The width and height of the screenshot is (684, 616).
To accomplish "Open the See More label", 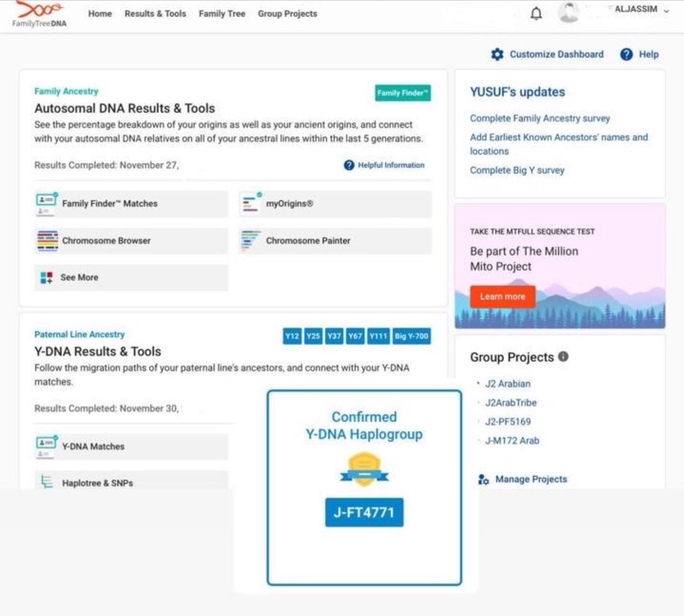I will 79,278.
